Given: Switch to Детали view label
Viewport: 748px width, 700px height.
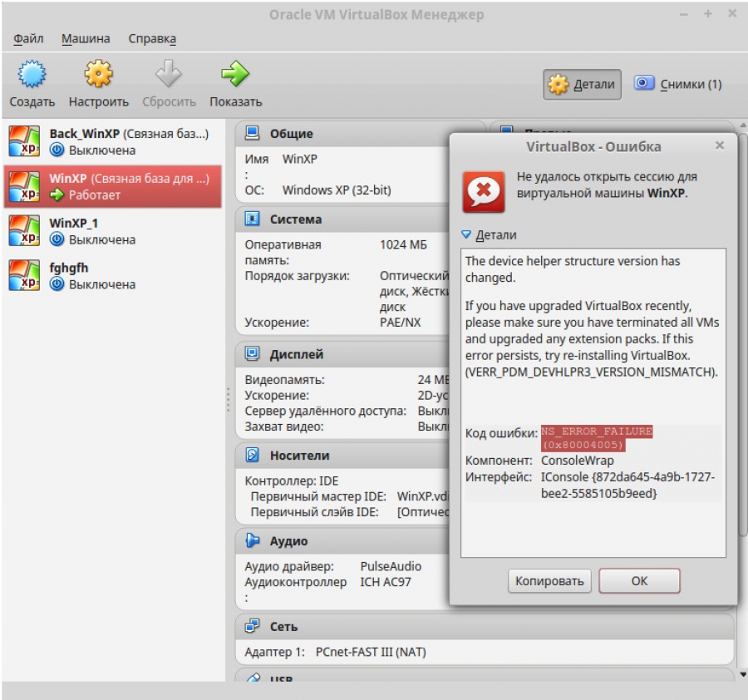Looking at the screenshot, I should [594, 85].
